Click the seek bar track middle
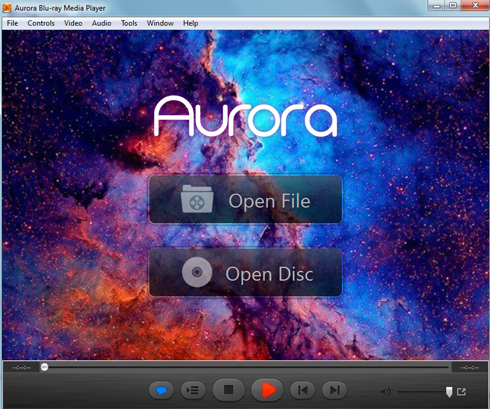This screenshot has width=490, height=409. pyautogui.click(x=245, y=367)
